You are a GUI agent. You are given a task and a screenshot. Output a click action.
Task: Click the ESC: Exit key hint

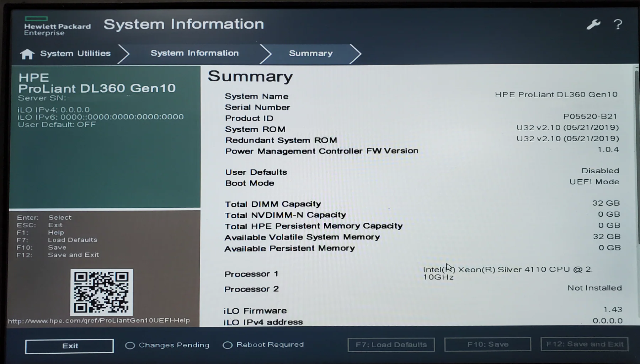(x=40, y=225)
